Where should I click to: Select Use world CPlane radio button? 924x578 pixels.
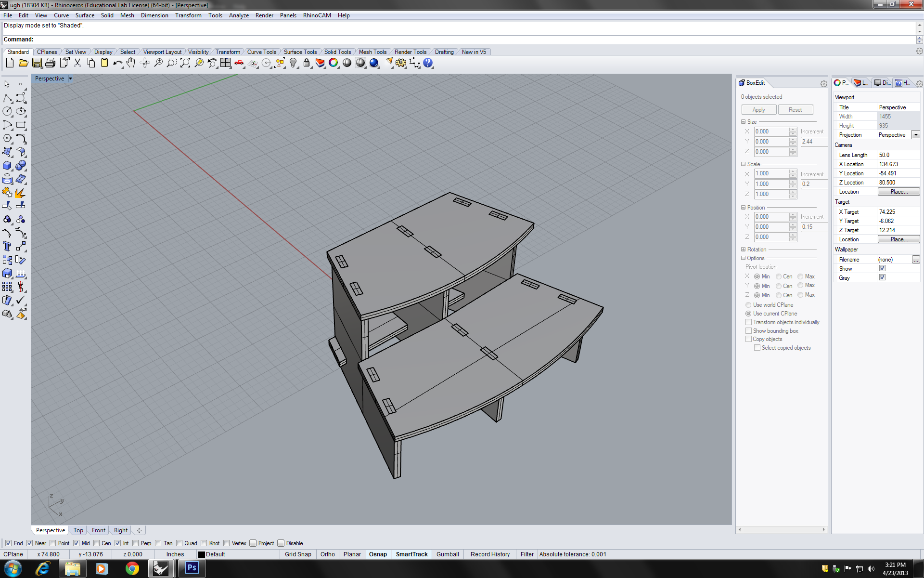coord(748,305)
